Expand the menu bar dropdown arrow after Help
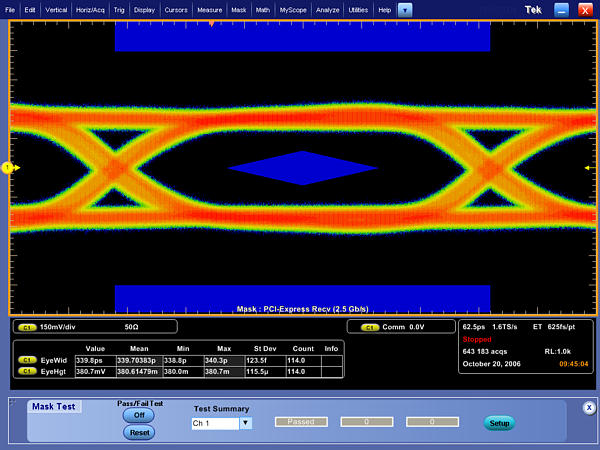This screenshot has width=600, height=450. [x=404, y=9]
